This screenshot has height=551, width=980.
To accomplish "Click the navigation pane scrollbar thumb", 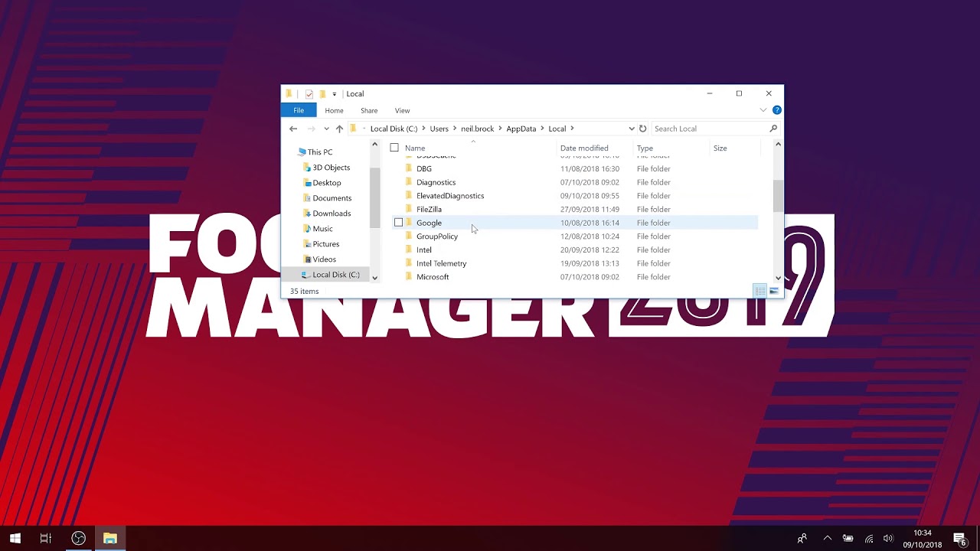I will click(374, 197).
